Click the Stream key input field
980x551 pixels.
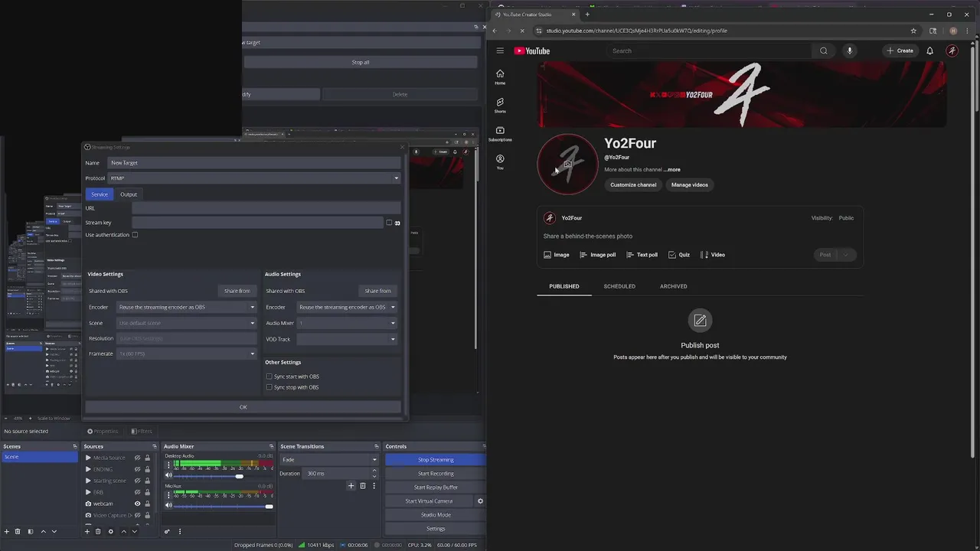pos(257,223)
